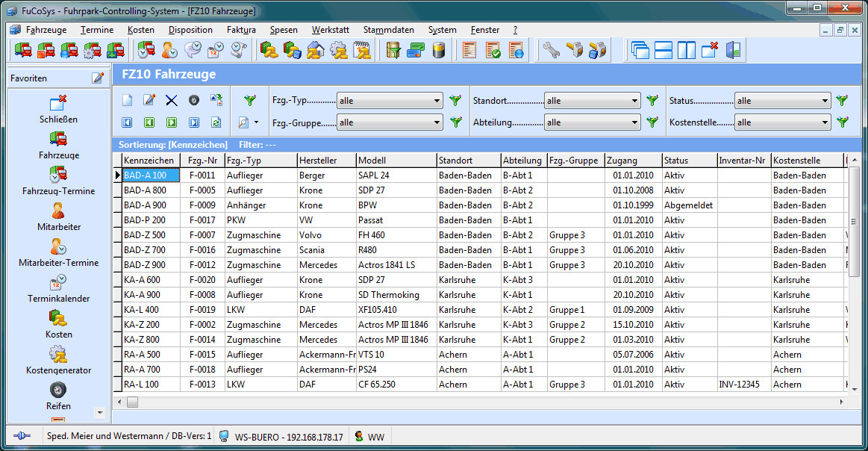868x451 pixels.
Task: Click the wrench tools toolbar icon
Action: click(x=551, y=50)
